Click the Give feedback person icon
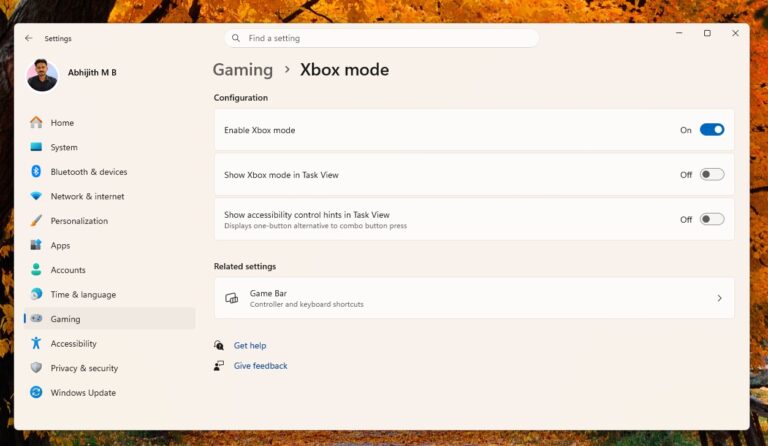The height and width of the screenshot is (446, 768). 219,366
